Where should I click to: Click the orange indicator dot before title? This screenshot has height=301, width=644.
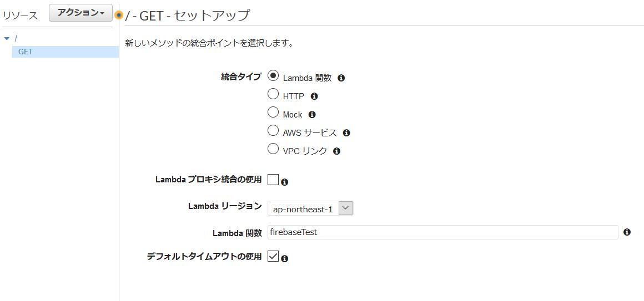[x=119, y=15]
